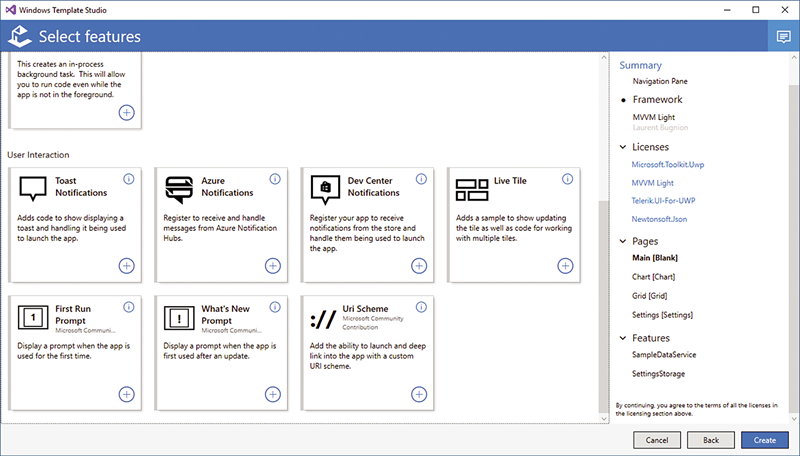The image size is (800, 456).
Task: Open the feedback comment icon in header
Action: pyautogui.click(x=784, y=36)
